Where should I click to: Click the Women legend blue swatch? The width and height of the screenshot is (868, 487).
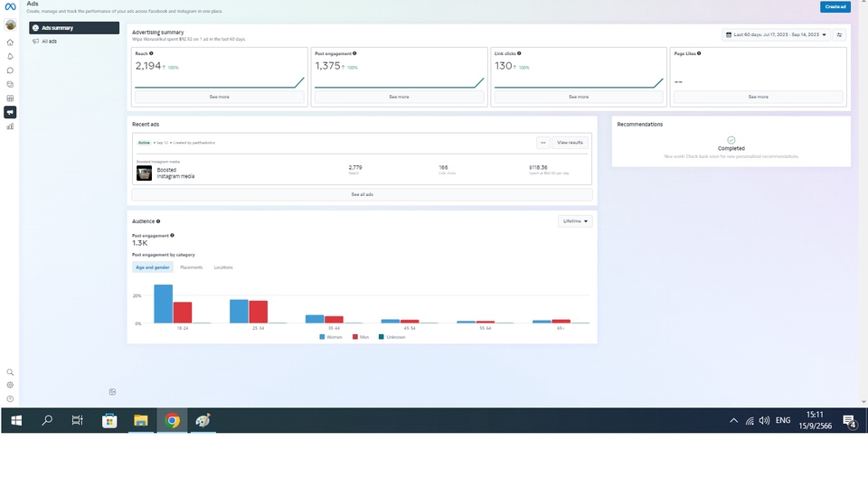coord(322,337)
